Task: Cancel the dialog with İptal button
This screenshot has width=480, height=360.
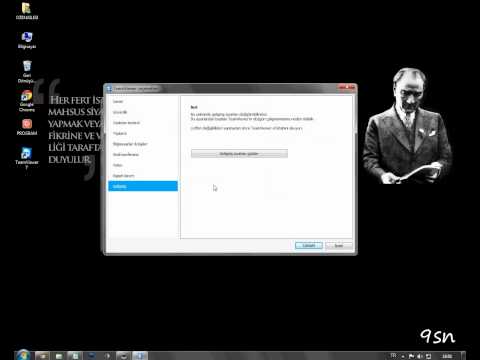Action: tap(339, 246)
